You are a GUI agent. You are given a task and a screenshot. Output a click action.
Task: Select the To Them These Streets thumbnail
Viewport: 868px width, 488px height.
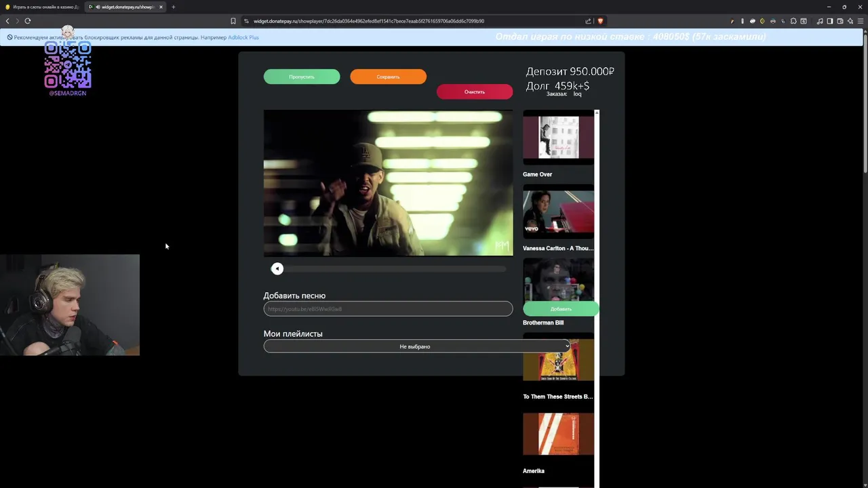(558, 359)
